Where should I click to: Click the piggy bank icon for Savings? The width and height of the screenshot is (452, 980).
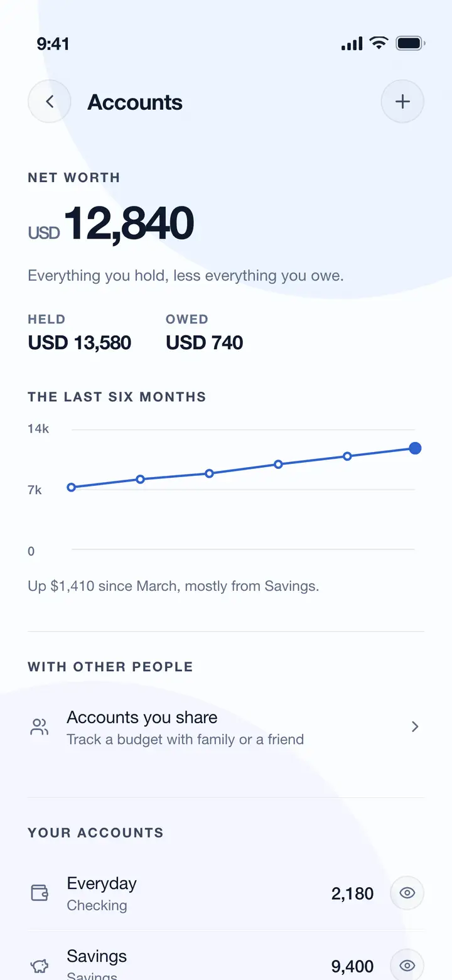point(40,966)
